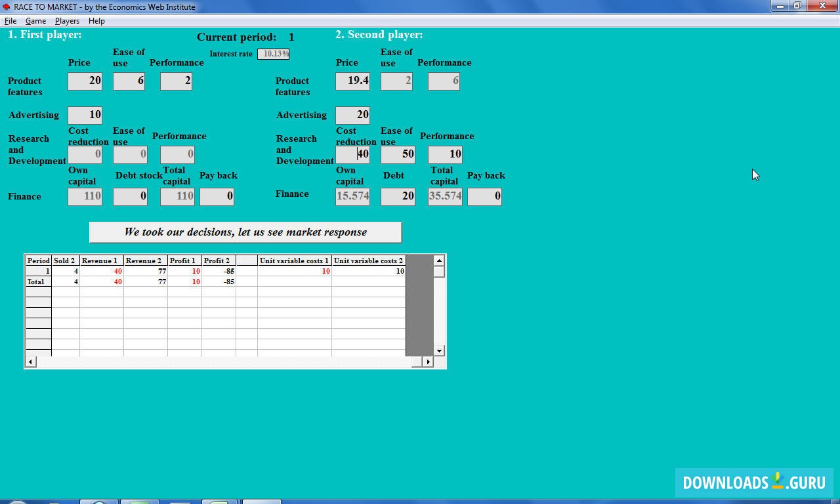Minimize the Race to Market window
840x504 pixels.
780,6
